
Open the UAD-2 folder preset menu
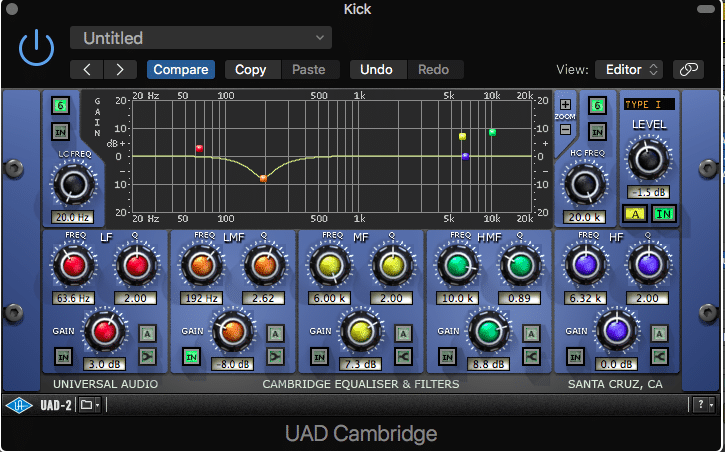[90, 405]
